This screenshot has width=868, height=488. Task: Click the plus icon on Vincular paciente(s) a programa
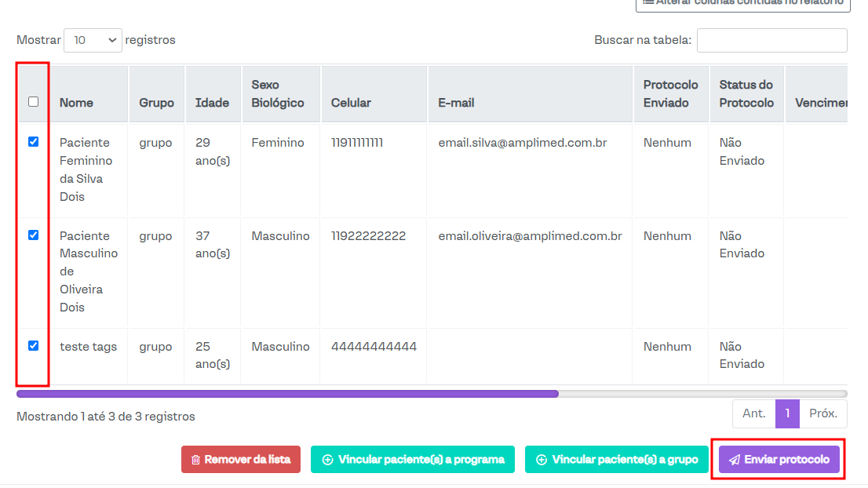[328, 460]
